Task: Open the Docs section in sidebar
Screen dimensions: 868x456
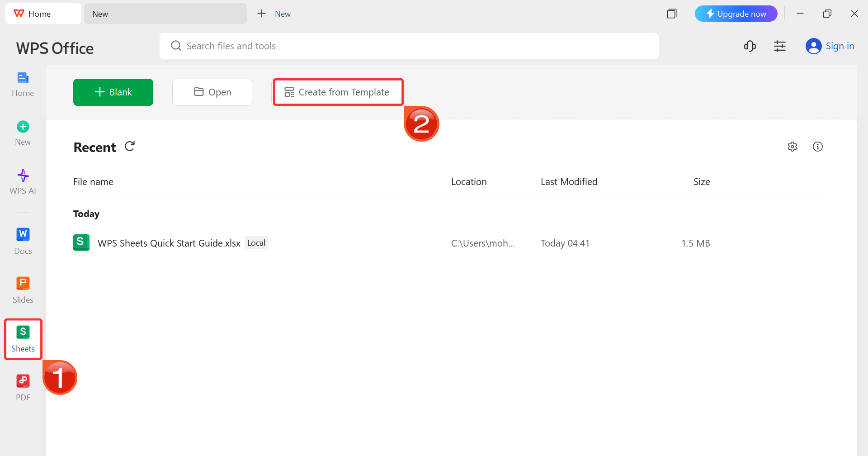Action: [x=23, y=241]
